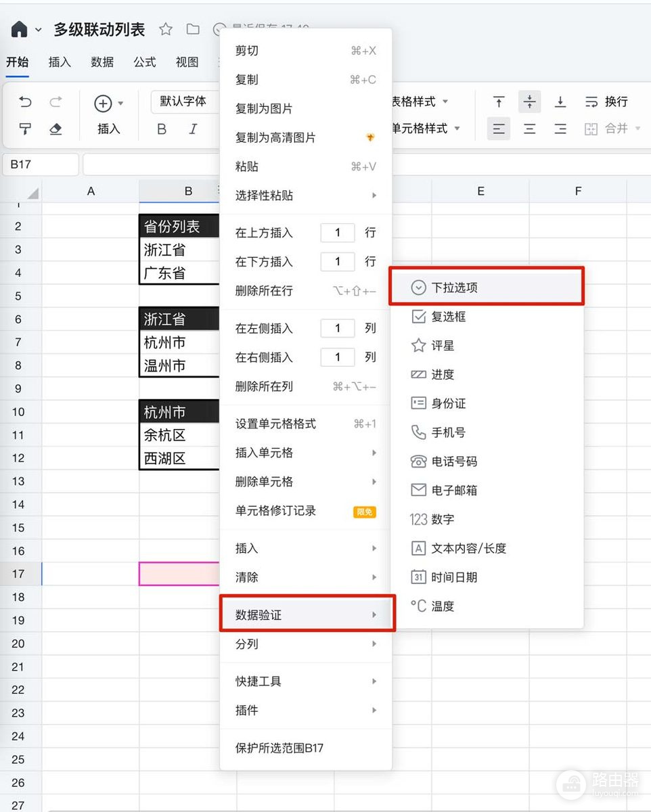
Task: Align cell content to top
Action: [499, 101]
